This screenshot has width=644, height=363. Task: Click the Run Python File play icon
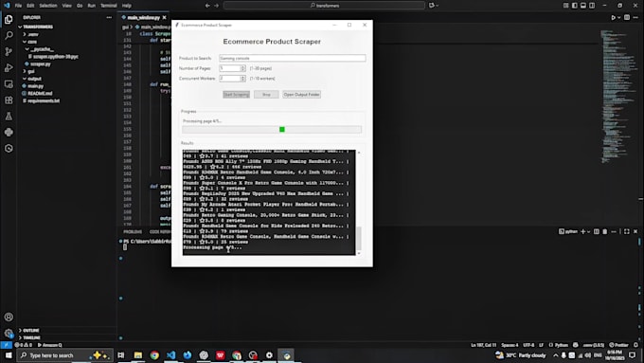(x=613, y=18)
